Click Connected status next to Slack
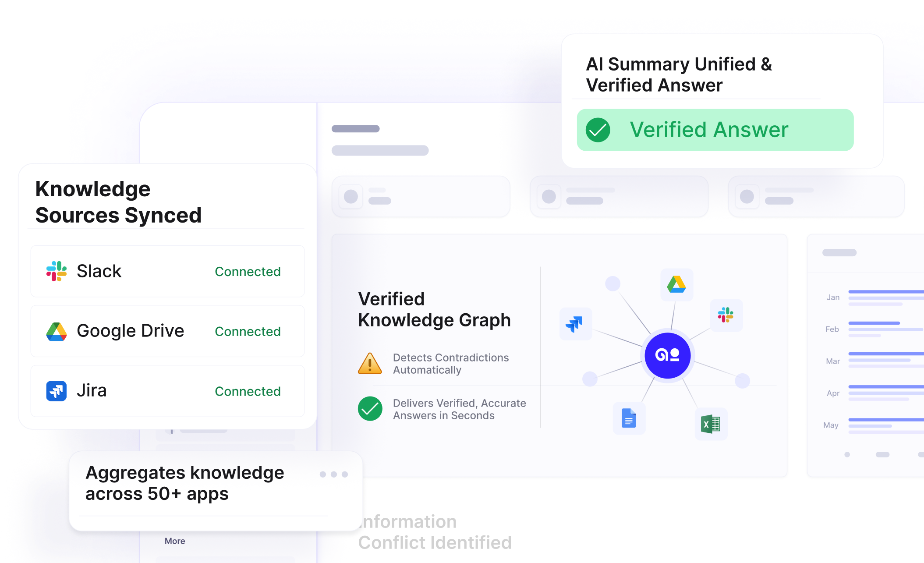Screen dimensions: 924x563 click(248, 272)
